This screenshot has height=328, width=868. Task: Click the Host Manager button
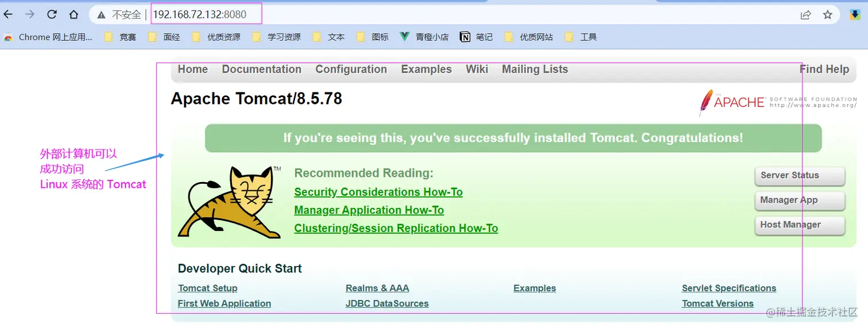tap(800, 225)
